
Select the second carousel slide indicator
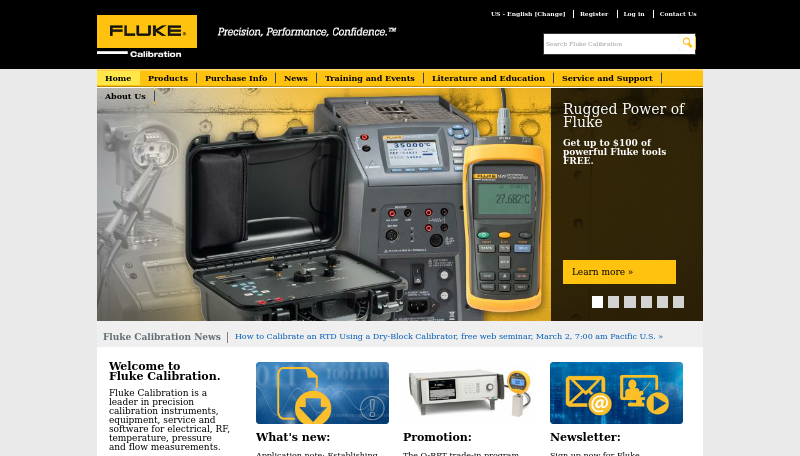614,302
